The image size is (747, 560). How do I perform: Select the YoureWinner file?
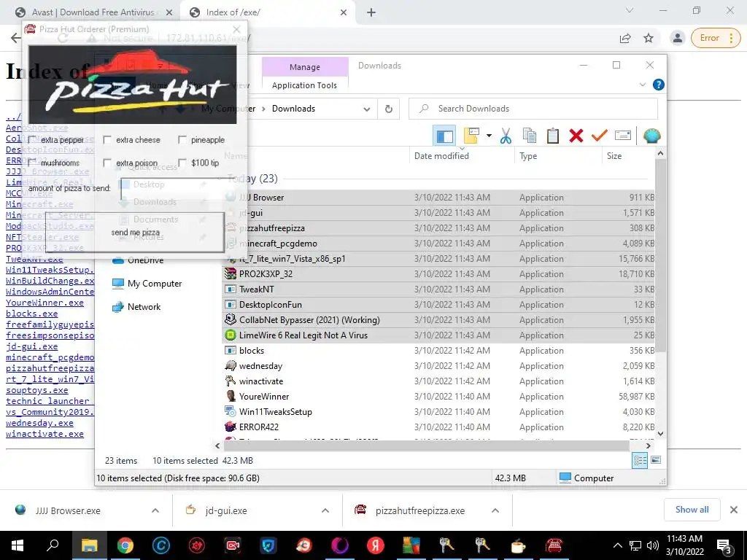(438, 396)
